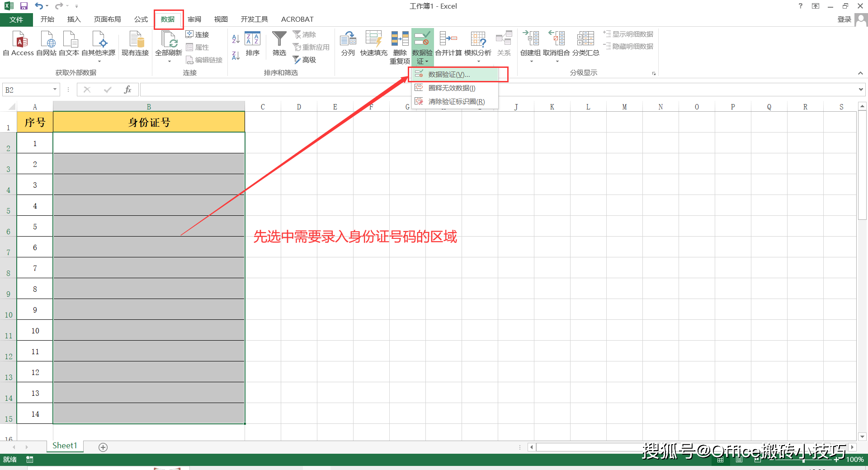Image resolution: width=868 pixels, height=470 pixels.
Task: Open the 数据验证 dropdown arrow
Action: [x=427, y=61]
